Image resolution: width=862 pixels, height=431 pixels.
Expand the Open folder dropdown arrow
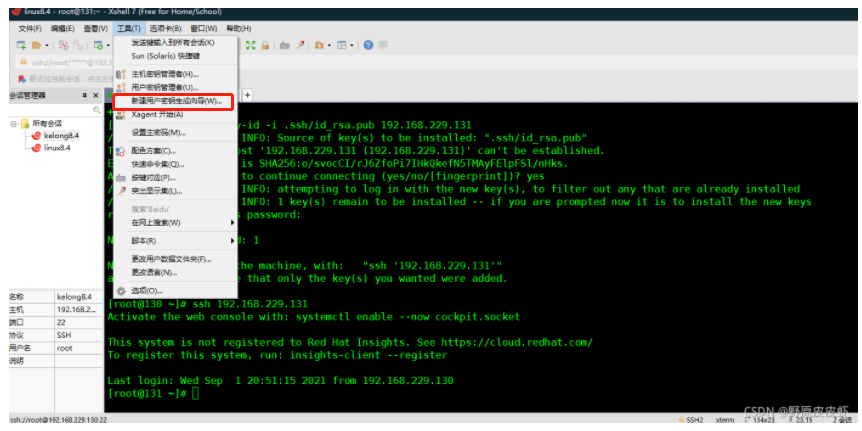pyautogui.click(x=47, y=46)
